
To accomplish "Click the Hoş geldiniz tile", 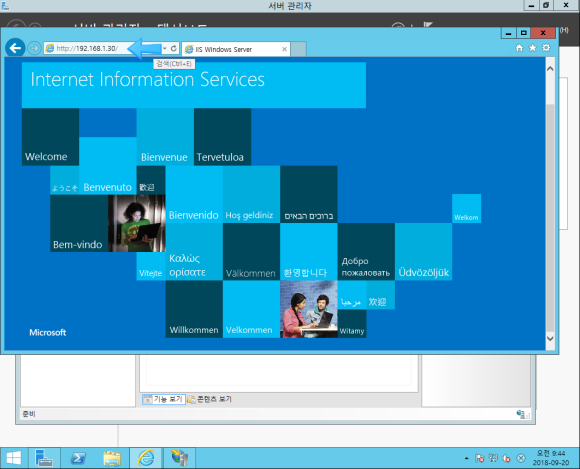I will (x=251, y=194).
